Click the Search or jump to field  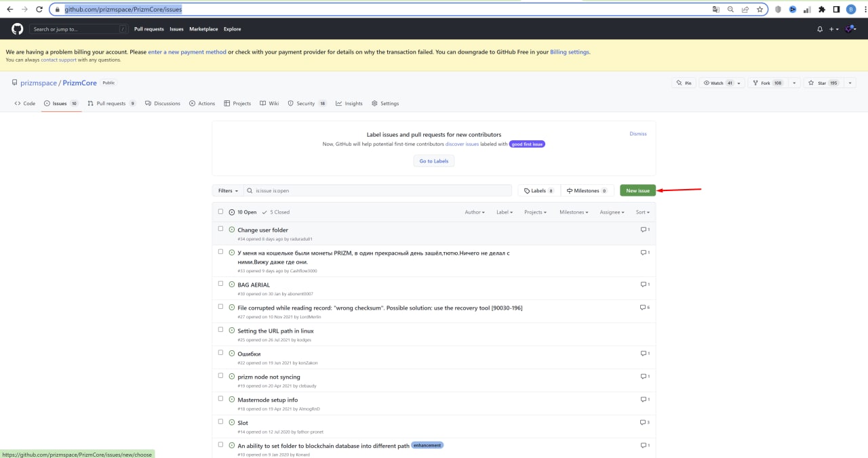tap(79, 29)
